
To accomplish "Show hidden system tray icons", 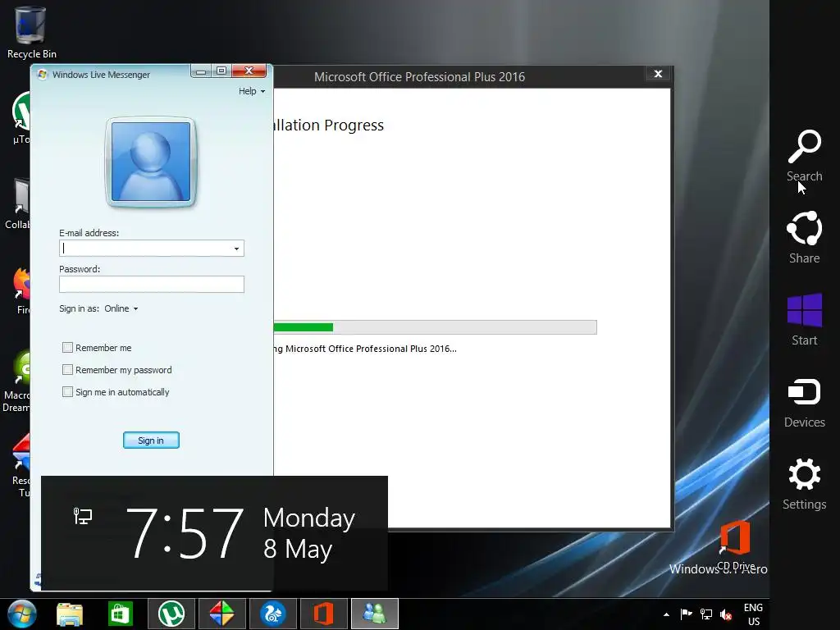I will 666,614.
